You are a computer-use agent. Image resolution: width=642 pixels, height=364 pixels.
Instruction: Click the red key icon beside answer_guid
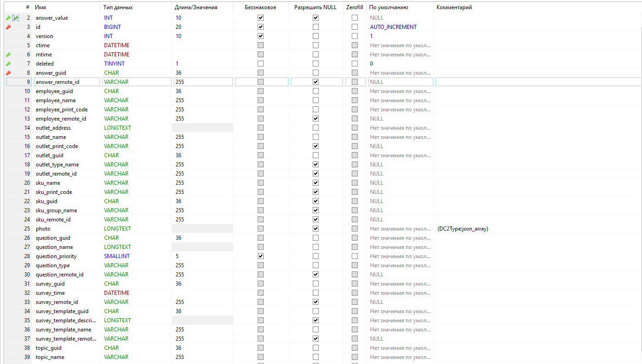(x=8, y=73)
